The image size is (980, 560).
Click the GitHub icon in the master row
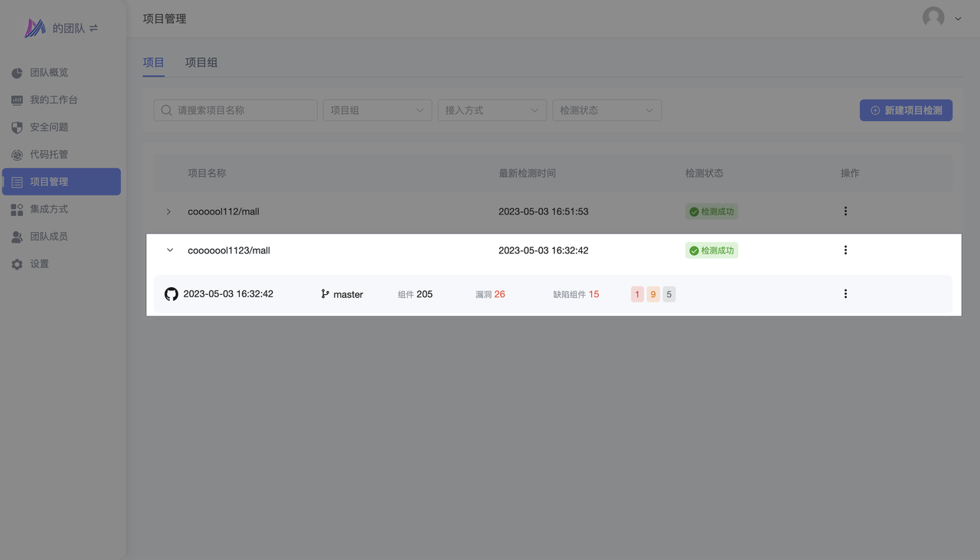coord(171,294)
